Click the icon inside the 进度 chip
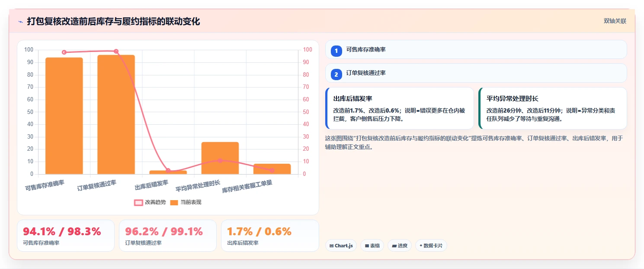This screenshot has height=269, width=644. [394, 246]
